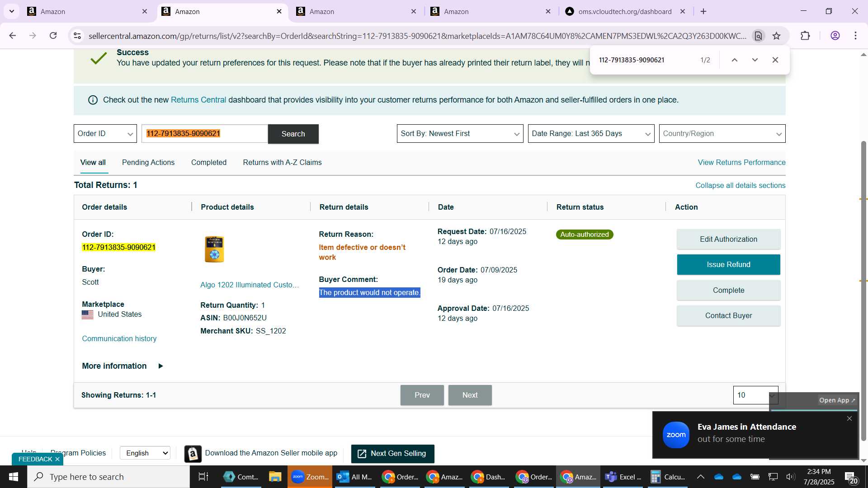Open the Date Range Last 365 Days dropdown

pos(591,134)
